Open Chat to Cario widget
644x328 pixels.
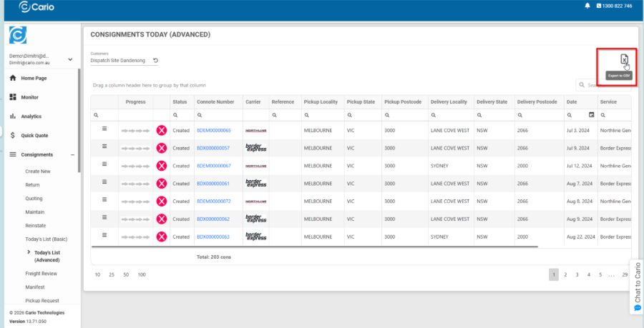[x=637, y=287]
